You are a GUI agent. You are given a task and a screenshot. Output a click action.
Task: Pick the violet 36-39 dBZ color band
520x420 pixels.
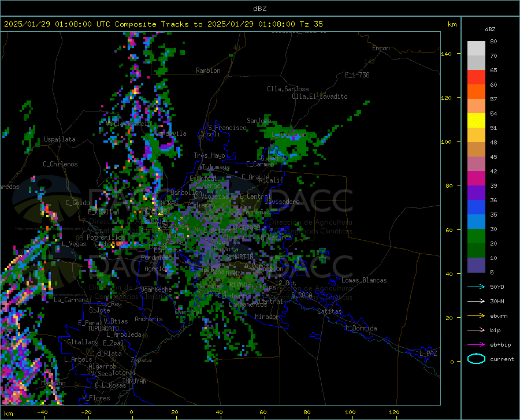pos(476,193)
